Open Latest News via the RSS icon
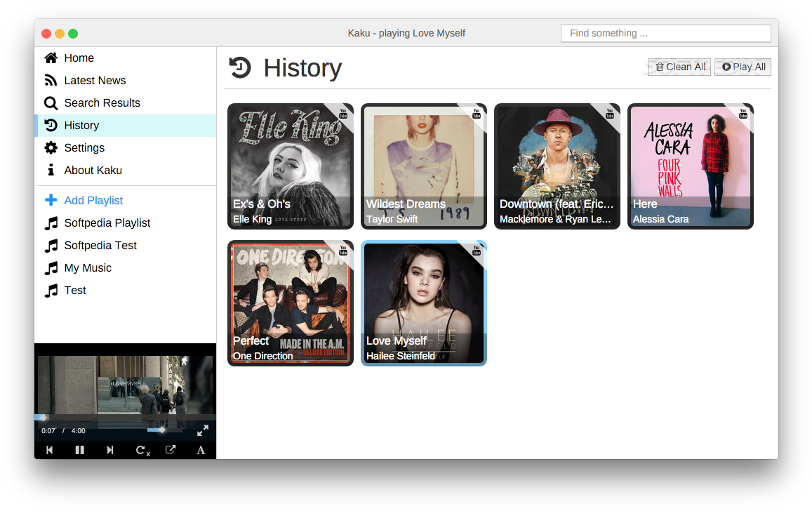This screenshot has height=511, width=812. pyautogui.click(x=50, y=80)
